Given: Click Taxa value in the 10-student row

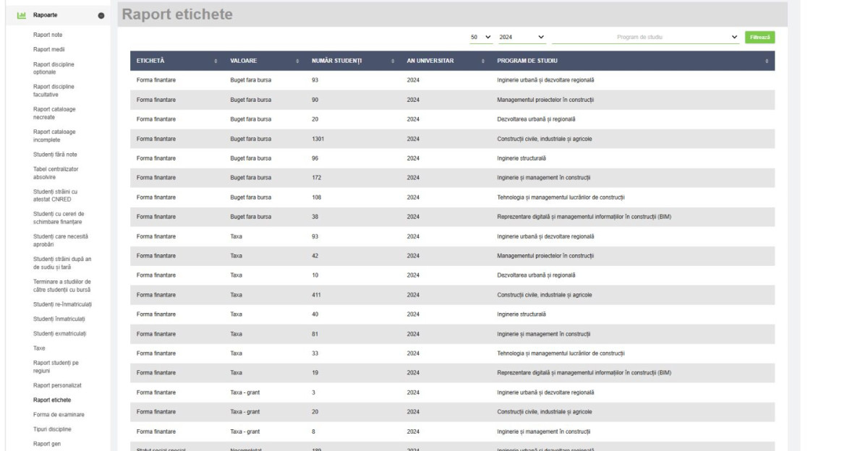Looking at the screenshot, I should (236, 275).
